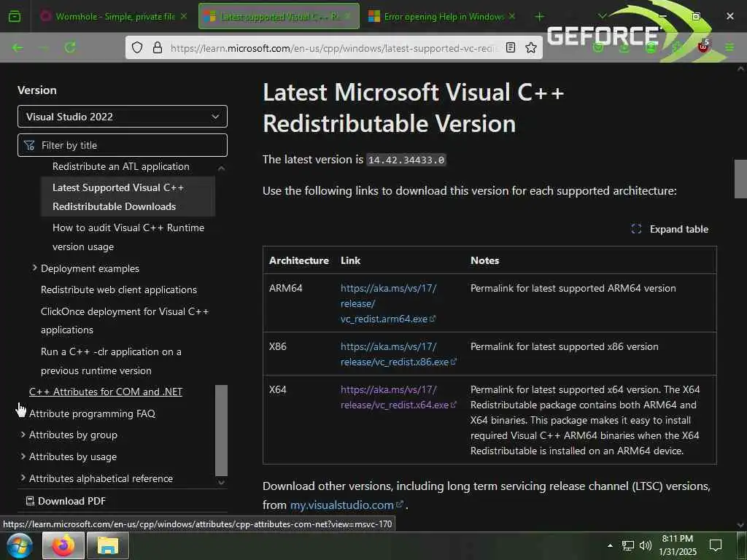The width and height of the screenshot is (747, 560).
Task: Open ClickOnce deployment for Visual C++ applications
Action: (125, 321)
